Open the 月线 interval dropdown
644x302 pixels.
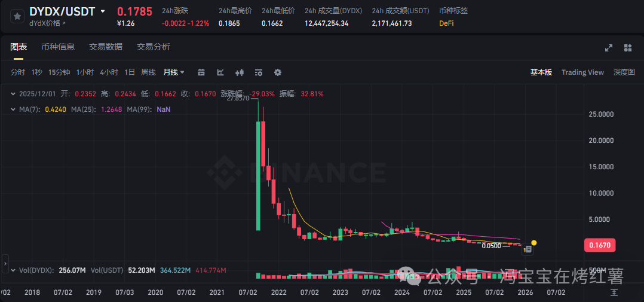174,72
